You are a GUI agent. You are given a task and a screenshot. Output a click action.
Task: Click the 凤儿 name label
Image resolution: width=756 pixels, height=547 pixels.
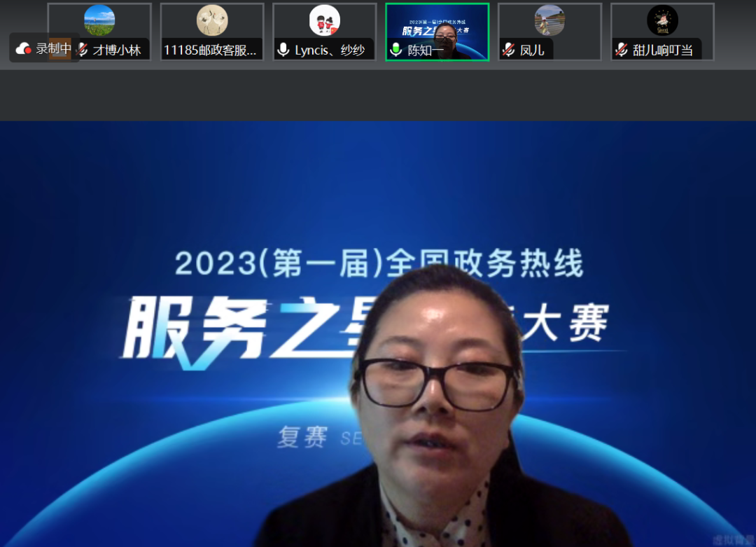pos(532,50)
